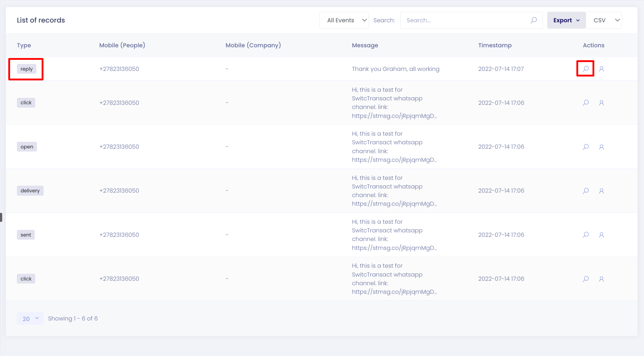This screenshot has width=644, height=356.
Task: Sort by the Type column header
Action: click(x=24, y=45)
